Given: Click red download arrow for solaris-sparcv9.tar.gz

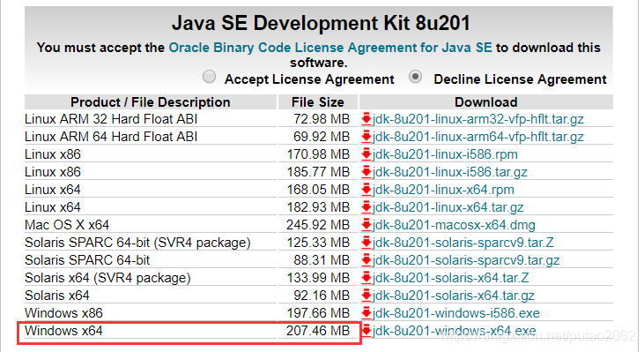Looking at the screenshot, I should [366, 261].
